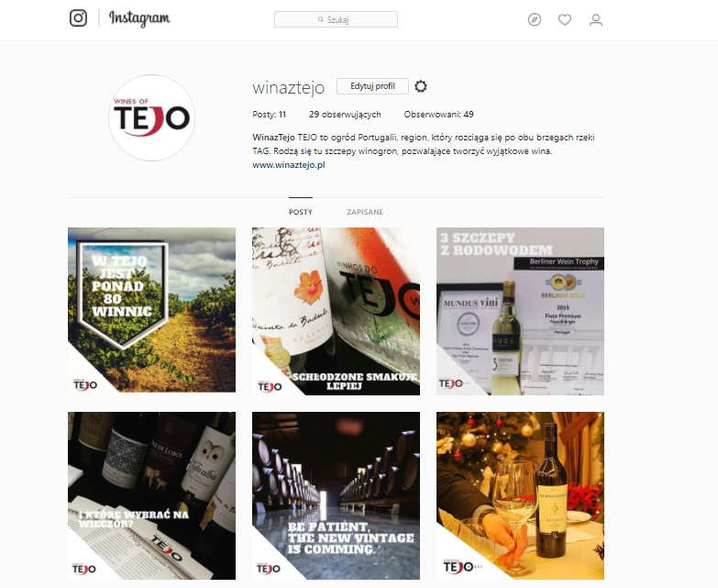The width and height of the screenshot is (718, 588).
Task: Click the Instagram camera logo icon
Action: (x=78, y=18)
